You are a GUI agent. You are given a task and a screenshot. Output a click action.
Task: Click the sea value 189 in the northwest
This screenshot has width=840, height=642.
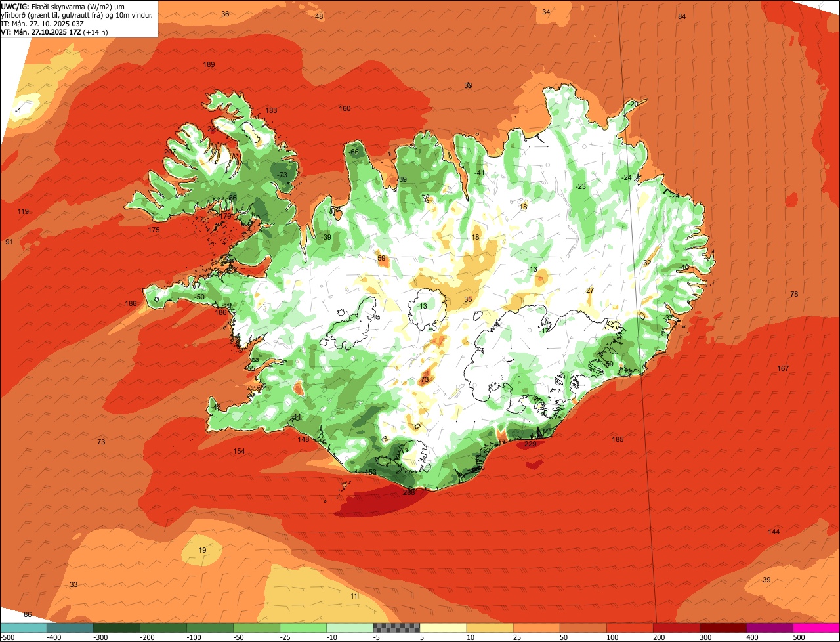pyautogui.click(x=209, y=64)
